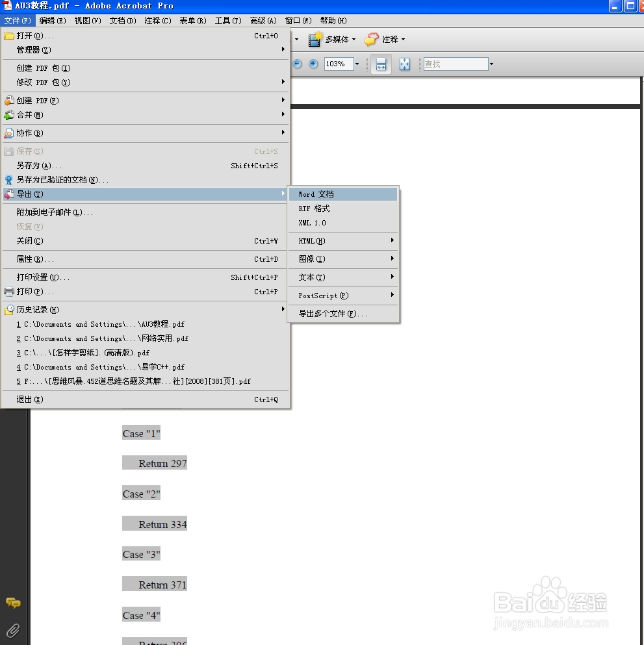Open the attachments paperclip sidebar icon
The height and width of the screenshot is (645, 644).
click(13, 630)
